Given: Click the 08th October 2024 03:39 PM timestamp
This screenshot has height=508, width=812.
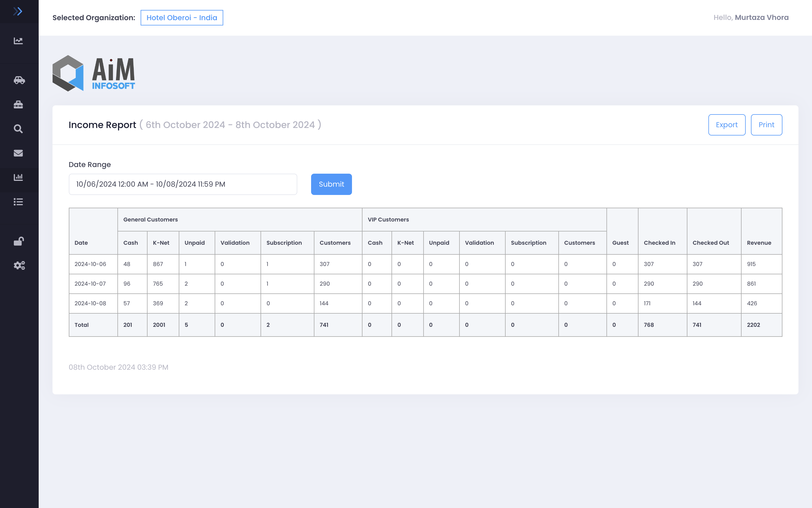Looking at the screenshot, I should 119,367.
